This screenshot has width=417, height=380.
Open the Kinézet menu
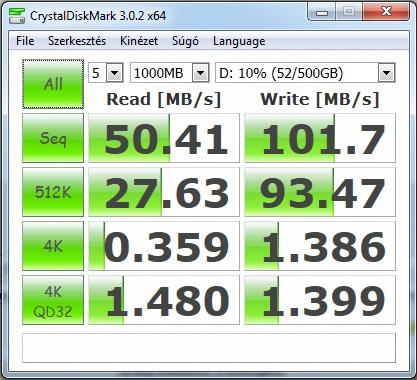tap(139, 41)
